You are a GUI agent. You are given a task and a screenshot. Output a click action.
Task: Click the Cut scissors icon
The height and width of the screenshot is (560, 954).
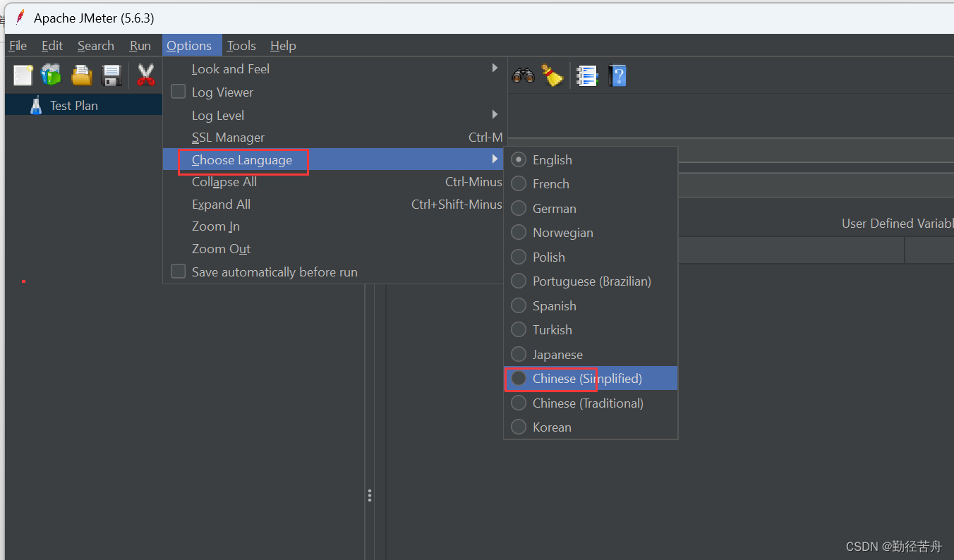(x=145, y=75)
